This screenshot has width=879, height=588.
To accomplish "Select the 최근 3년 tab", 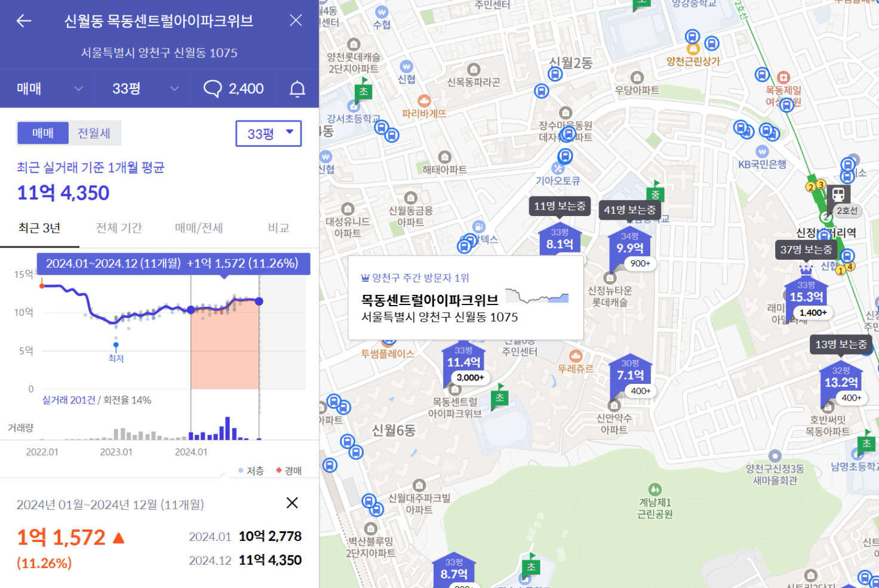I will 39,228.
